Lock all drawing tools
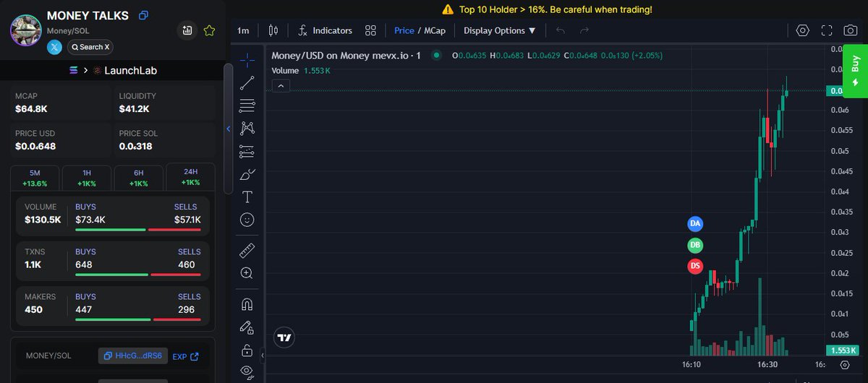 click(247, 350)
